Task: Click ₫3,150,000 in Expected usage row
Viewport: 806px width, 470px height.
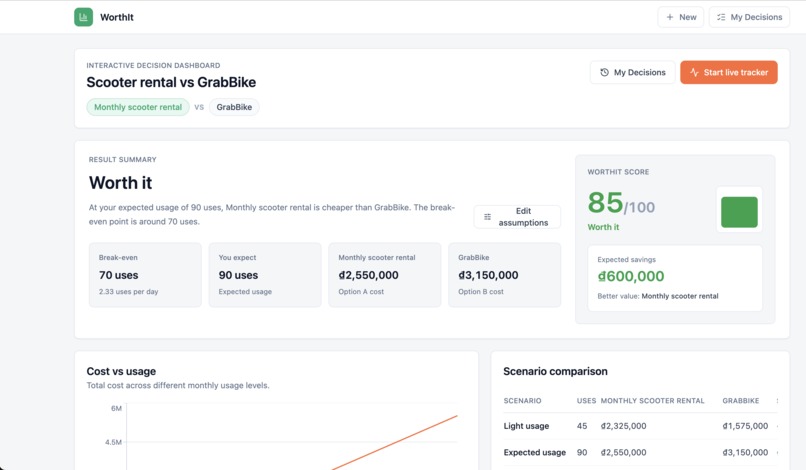Action: [745, 453]
